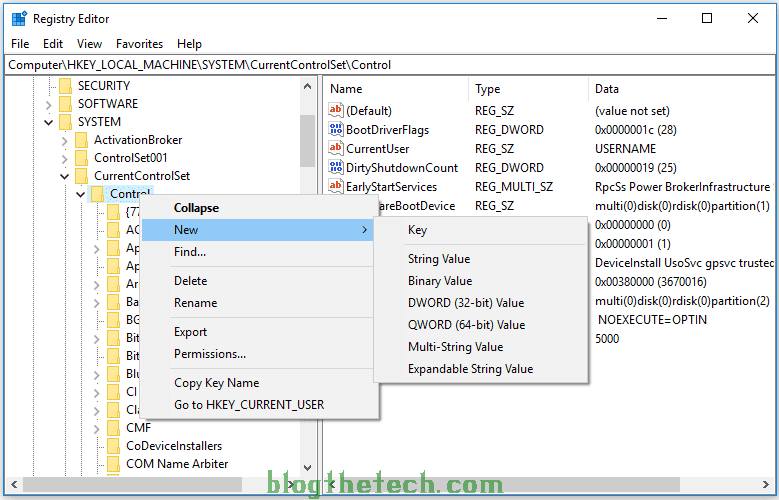Viewport: 779px width, 500px height.
Task: Click the EarlyStartServices value icon
Action: [336, 187]
